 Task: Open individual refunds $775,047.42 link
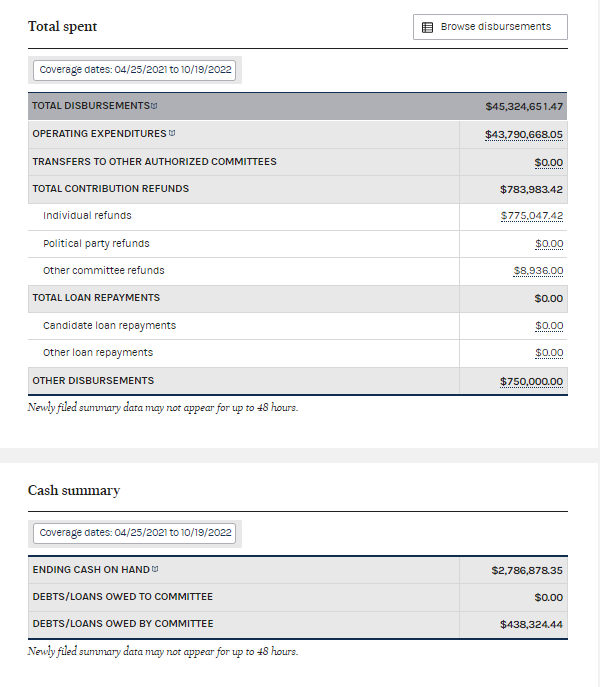click(531, 216)
